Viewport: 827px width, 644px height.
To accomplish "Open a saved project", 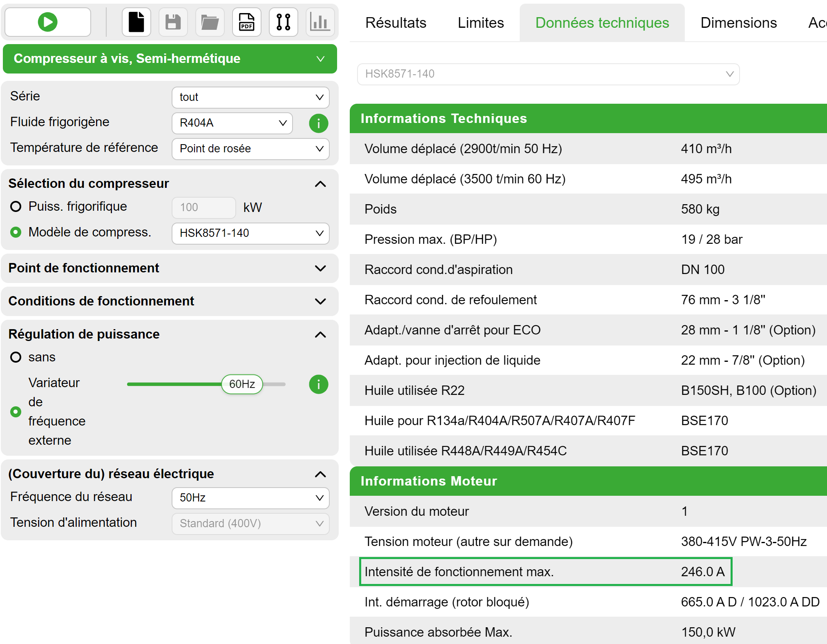I will [210, 22].
